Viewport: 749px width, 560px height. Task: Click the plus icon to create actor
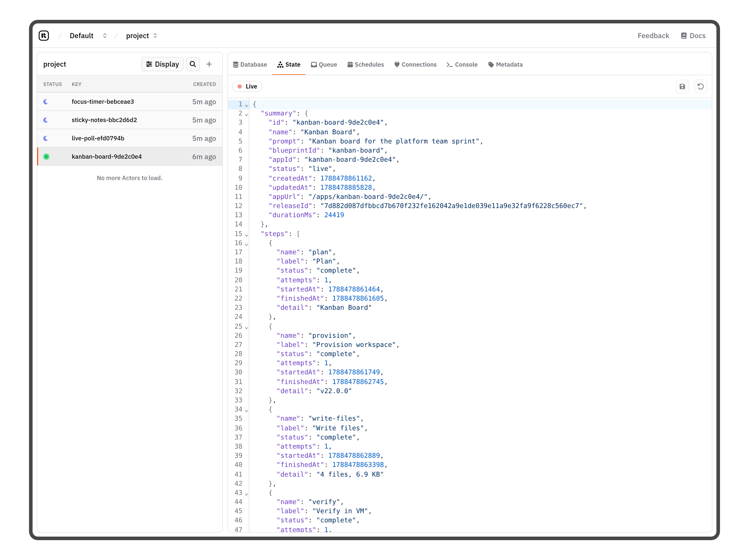coord(209,64)
